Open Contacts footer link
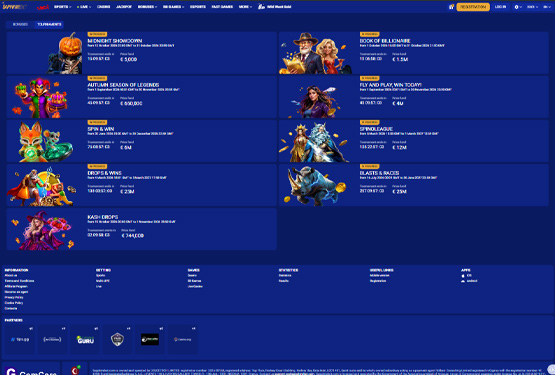555x375 pixels. [x=11, y=308]
